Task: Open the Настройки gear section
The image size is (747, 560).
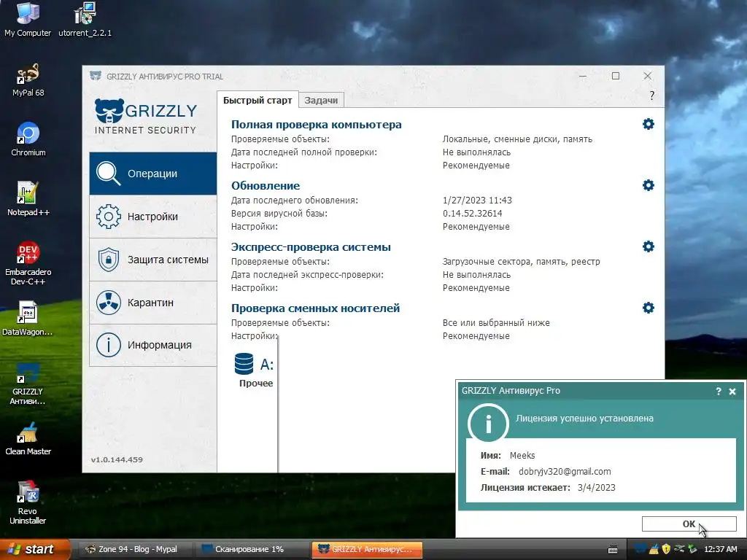Action: (153, 217)
